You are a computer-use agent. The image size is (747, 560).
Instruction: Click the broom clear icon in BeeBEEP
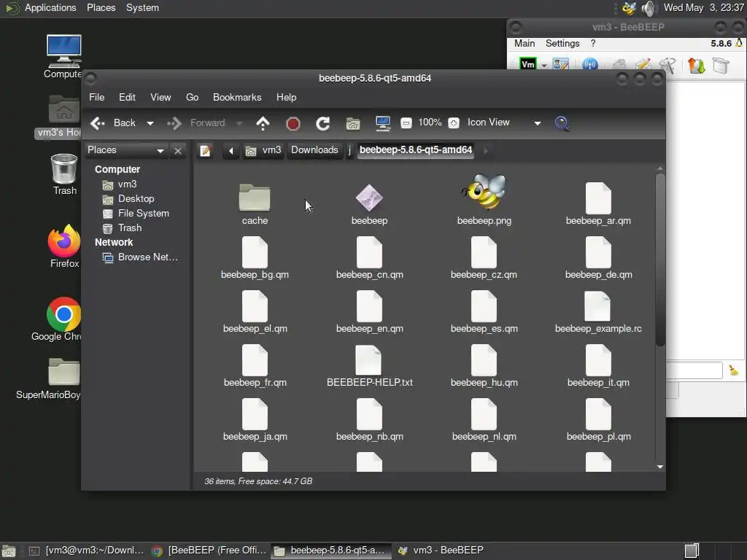734,370
